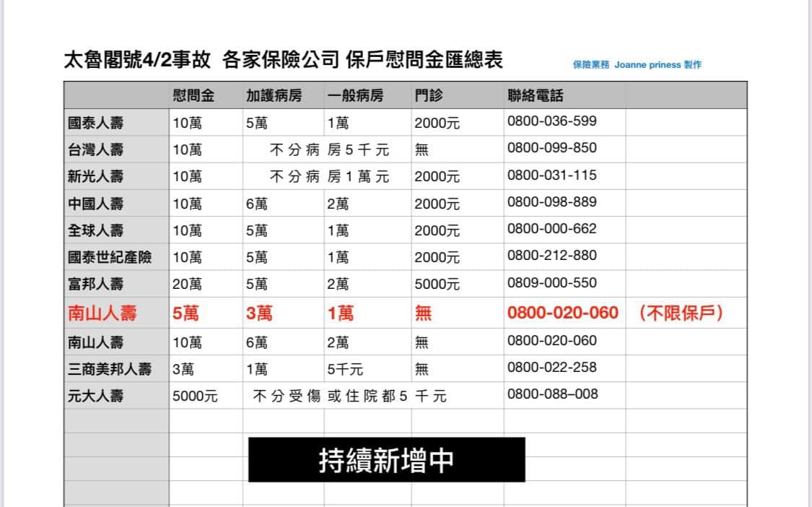Click 1萬 一般病房 cell for 國泰世紀產險
Screen dimensions: 812x507
coord(339,257)
